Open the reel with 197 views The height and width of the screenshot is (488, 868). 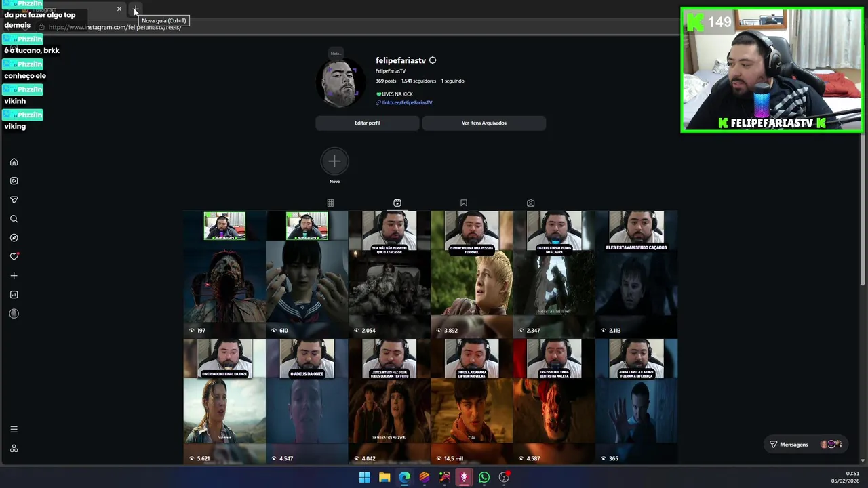(x=224, y=273)
